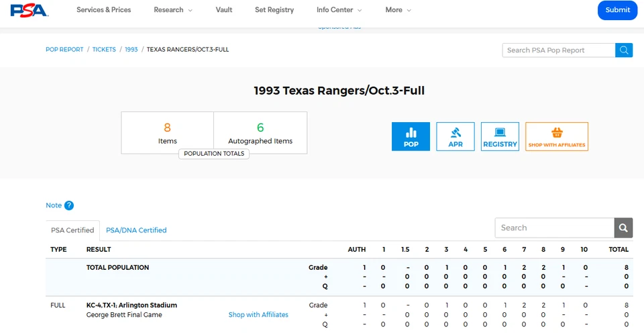Click the Submit button
The height and width of the screenshot is (333, 644).
click(617, 10)
